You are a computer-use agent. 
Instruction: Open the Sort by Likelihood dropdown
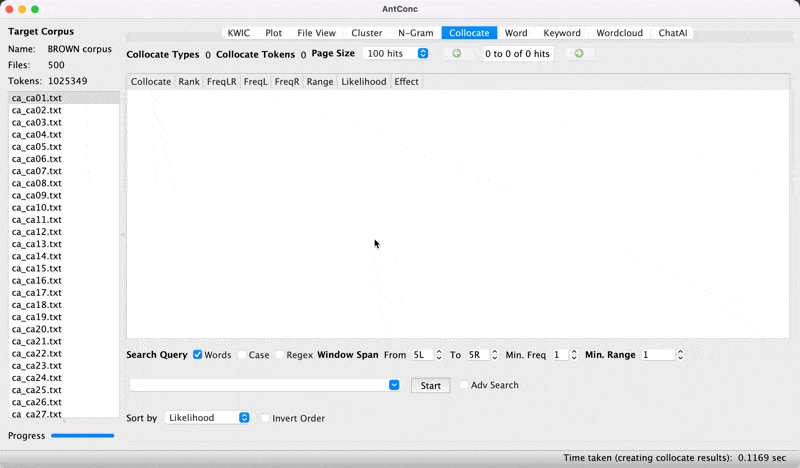pos(207,418)
